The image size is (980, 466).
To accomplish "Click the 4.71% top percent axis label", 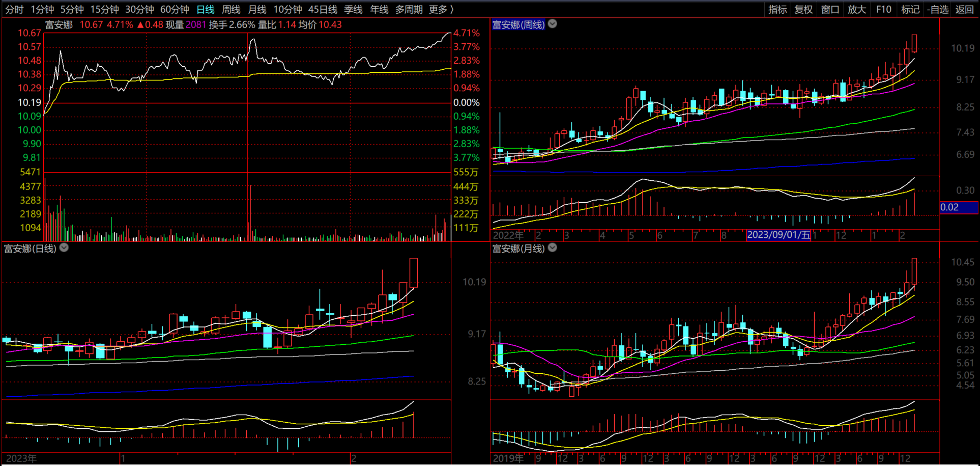I will (467, 33).
